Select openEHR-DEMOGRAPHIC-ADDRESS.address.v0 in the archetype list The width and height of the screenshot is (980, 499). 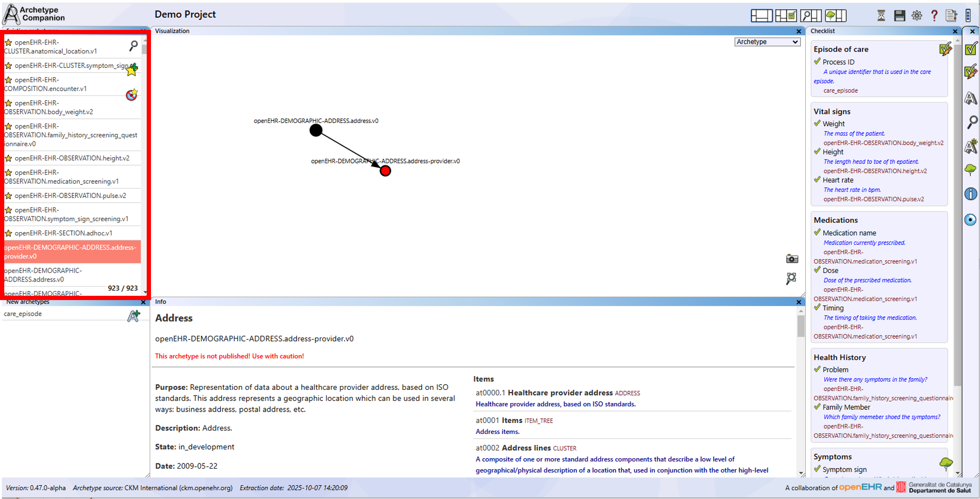coord(43,275)
